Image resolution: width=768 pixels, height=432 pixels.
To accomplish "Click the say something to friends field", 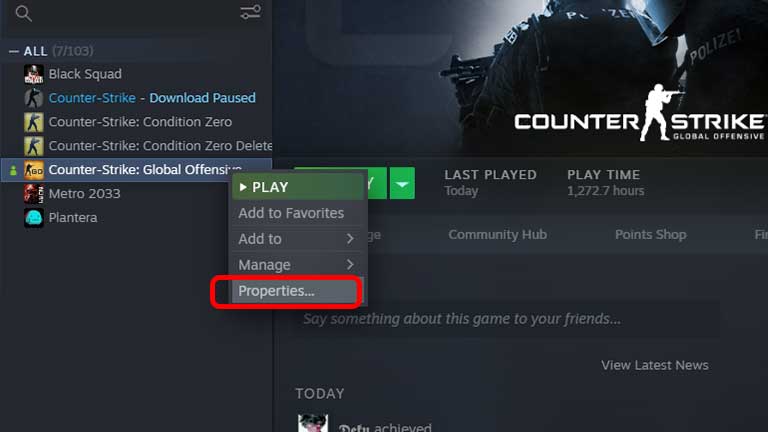I will coord(507,319).
